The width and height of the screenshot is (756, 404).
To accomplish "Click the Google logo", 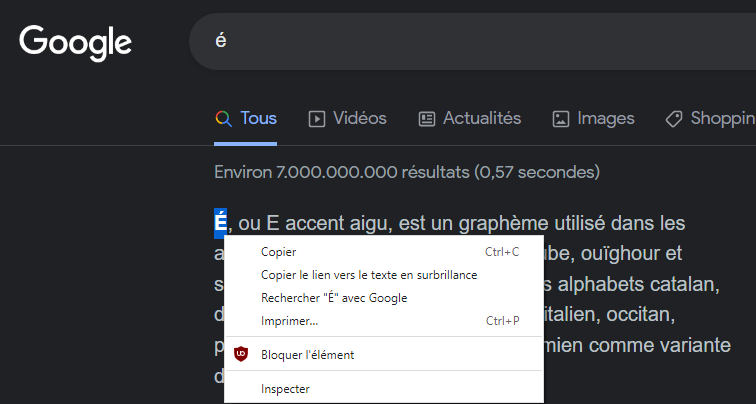I will 75,43.
